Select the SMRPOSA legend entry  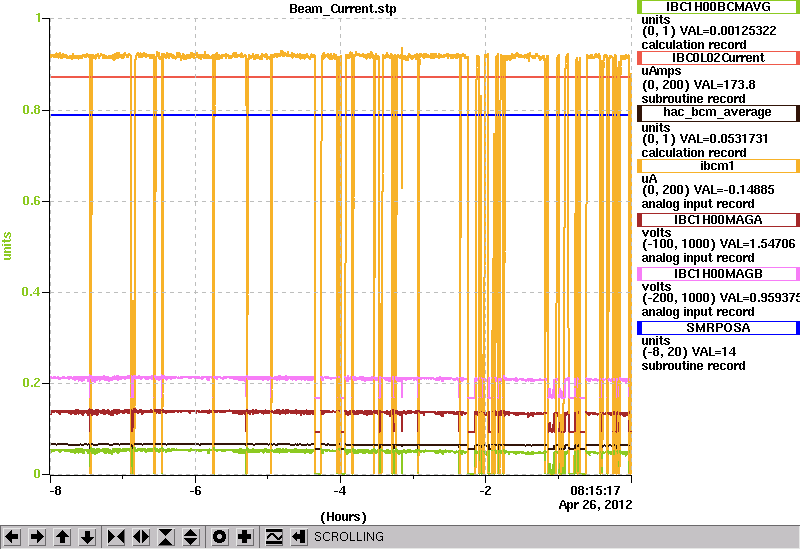coord(718,328)
